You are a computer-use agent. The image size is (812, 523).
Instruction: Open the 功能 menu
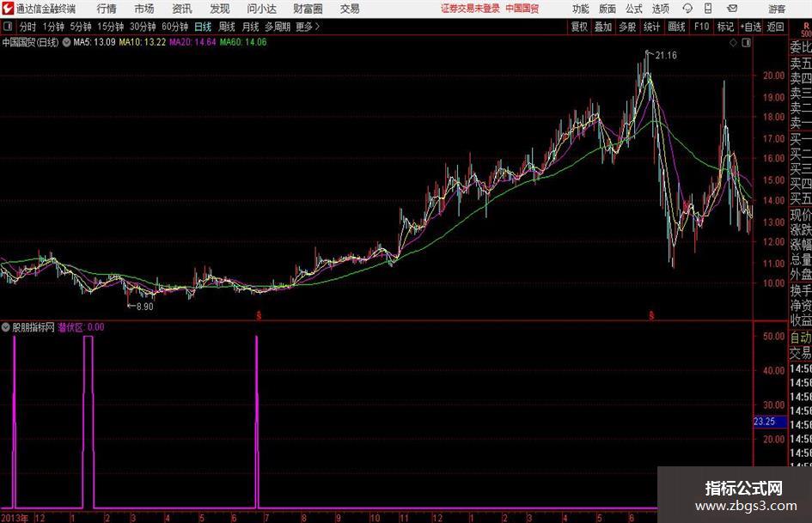click(x=581, y=9)
